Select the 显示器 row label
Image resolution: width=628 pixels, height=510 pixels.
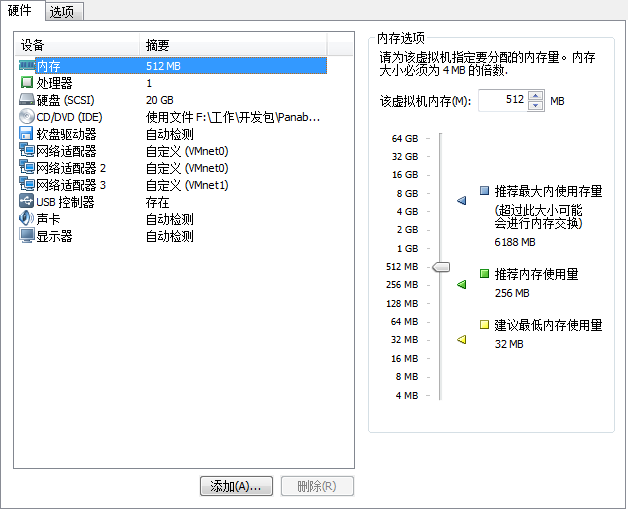click(54, 236)
